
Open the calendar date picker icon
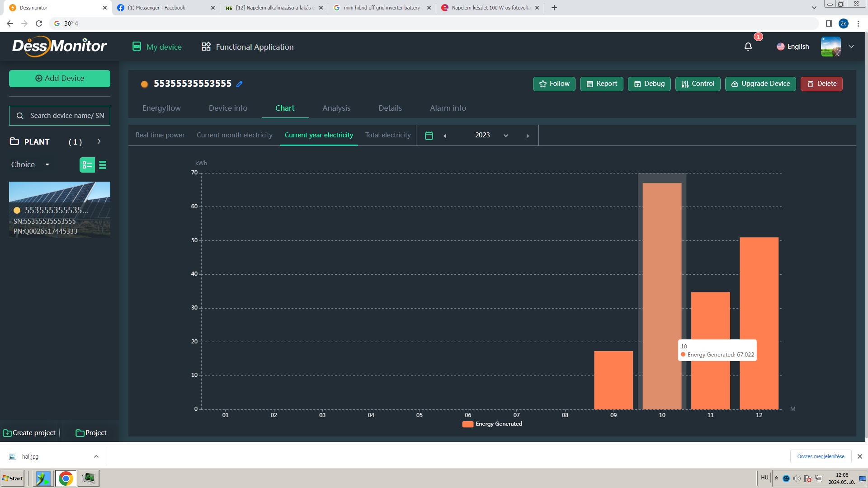pos(429,136)
